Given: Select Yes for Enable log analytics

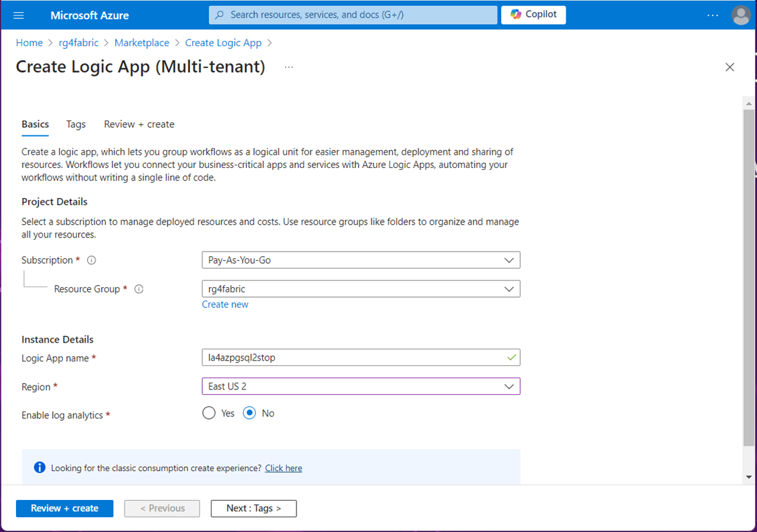Looking at the screenshot, I should pyautogui.click(x=209, y=414).
